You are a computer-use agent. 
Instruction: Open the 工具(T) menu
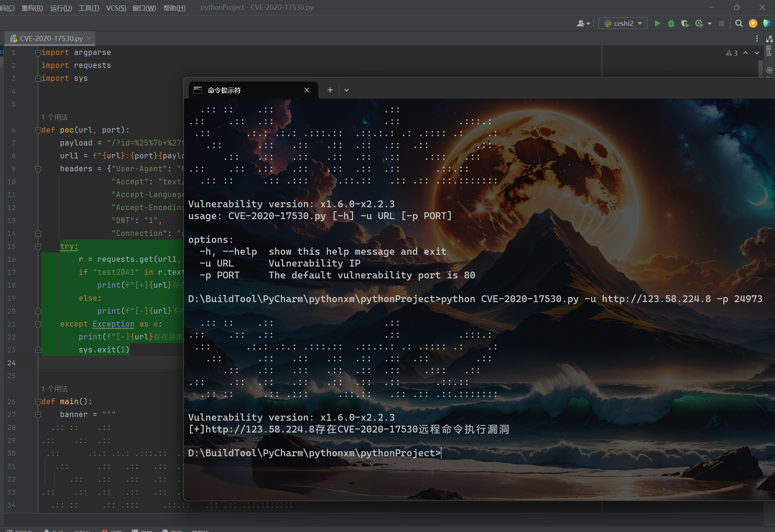pos(89,8)
